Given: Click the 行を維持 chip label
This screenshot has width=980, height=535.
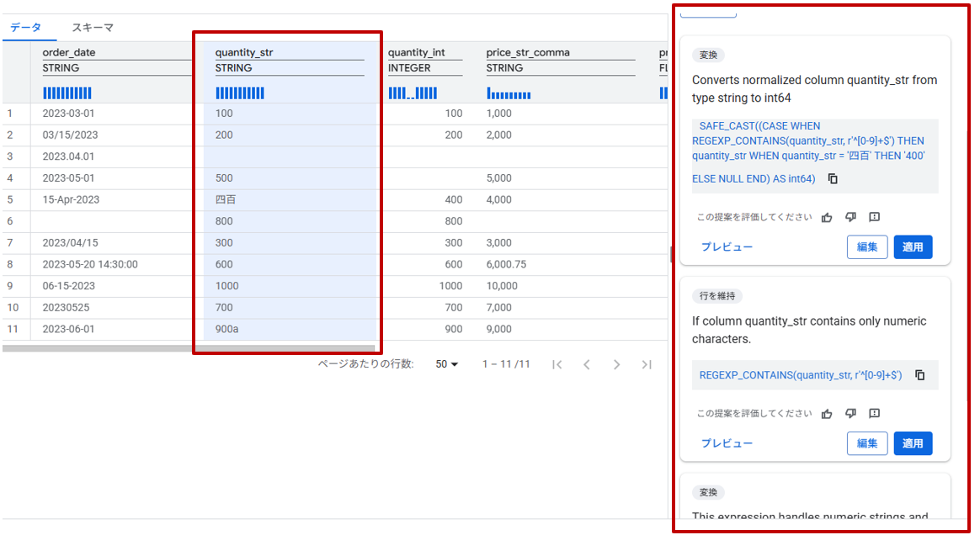Looking at the screenshot, I should tap(716, 296).
